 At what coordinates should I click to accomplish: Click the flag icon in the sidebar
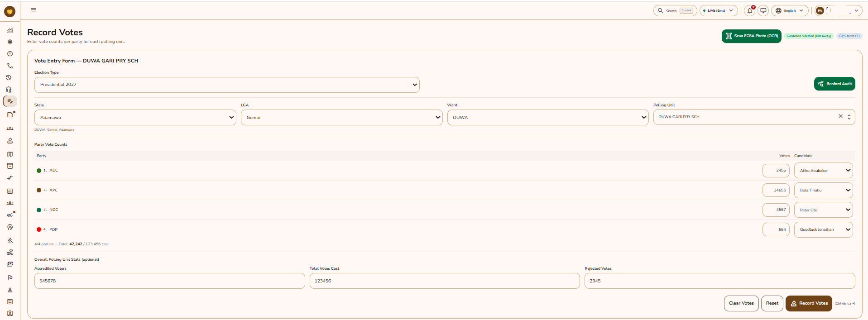tap(10, 278)
